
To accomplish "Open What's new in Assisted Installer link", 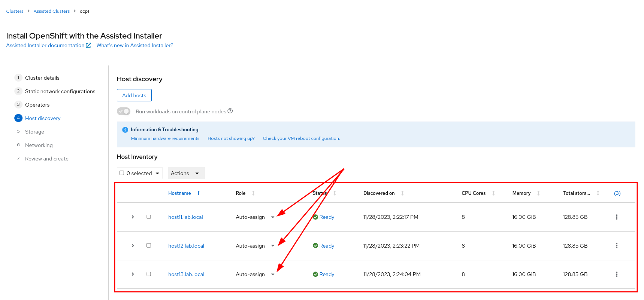I will click(135, 45).
